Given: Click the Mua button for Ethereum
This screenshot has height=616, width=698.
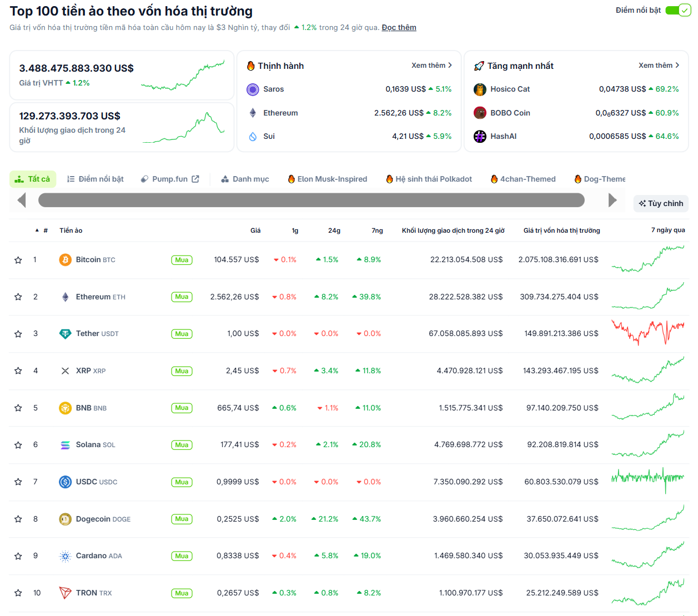Looking at the screenshot, I should [182, 297].
